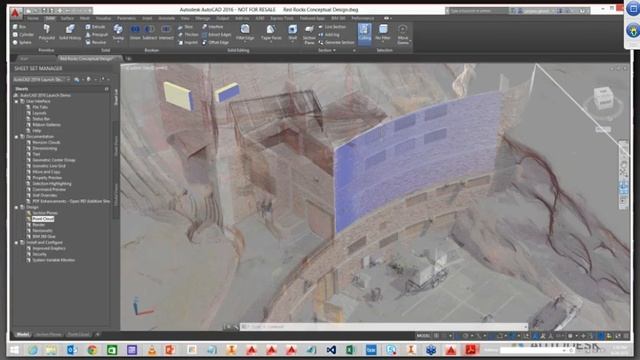The image size is (640, 360).
Task: Open the Sheet List side tab
Action: tap(116, 98)
